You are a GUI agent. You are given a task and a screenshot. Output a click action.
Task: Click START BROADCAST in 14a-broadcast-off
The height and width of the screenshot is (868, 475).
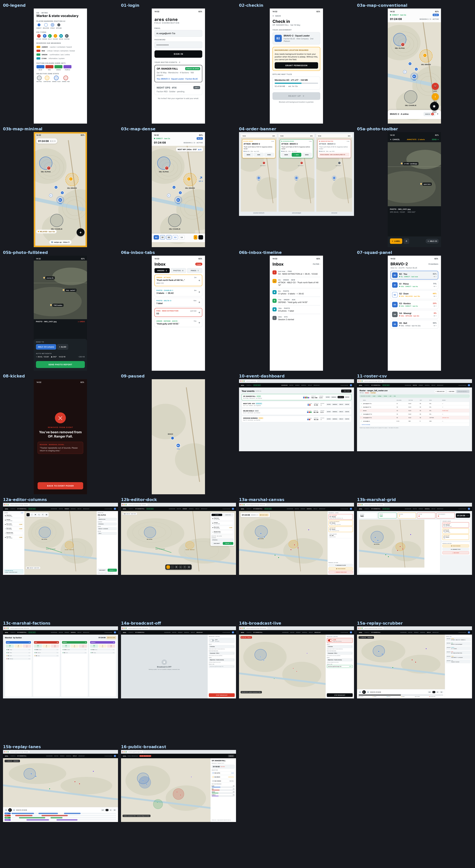tap(222, 695)
